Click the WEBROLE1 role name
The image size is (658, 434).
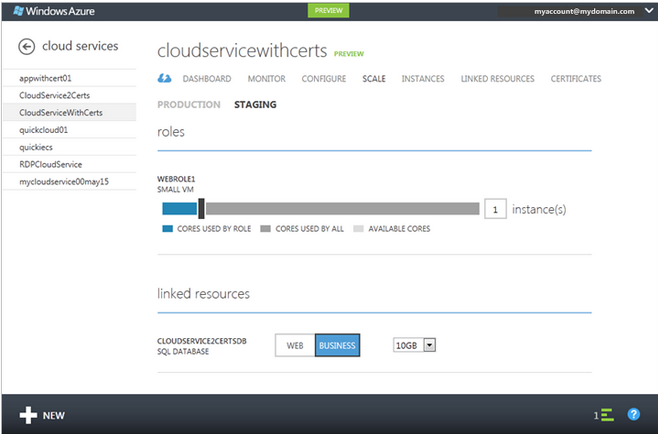click(x=176, y=179)
